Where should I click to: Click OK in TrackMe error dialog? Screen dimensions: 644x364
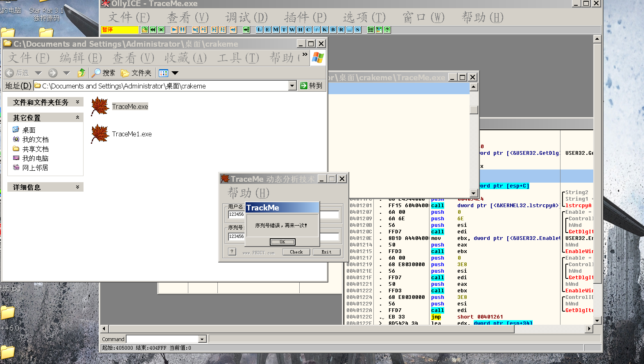(282, 242)
